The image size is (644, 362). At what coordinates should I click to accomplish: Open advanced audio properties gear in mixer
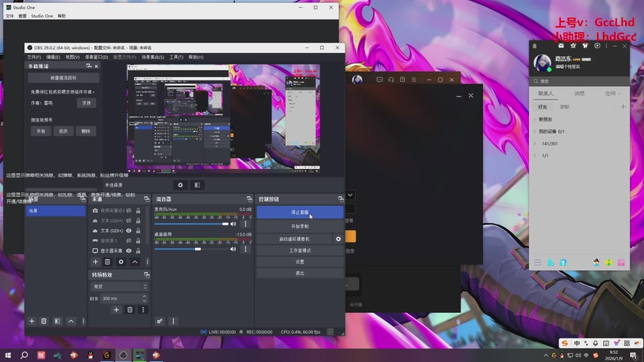[159, 321]
